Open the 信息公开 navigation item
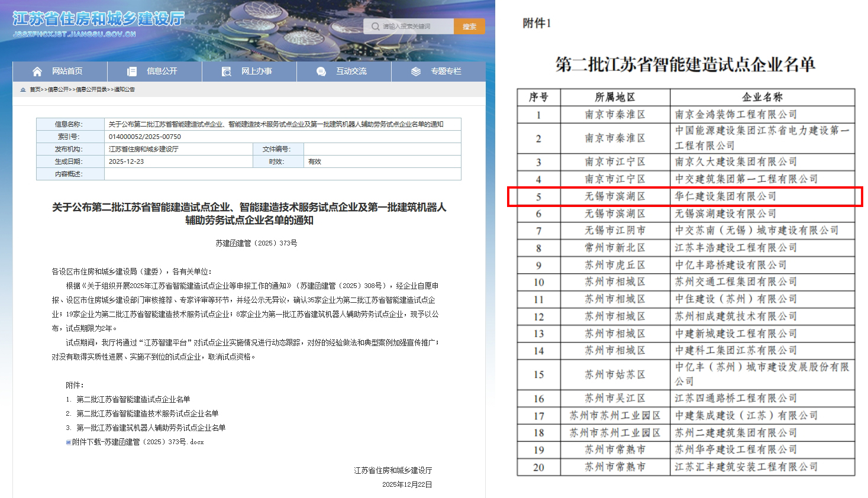 (x=162, y=72)
